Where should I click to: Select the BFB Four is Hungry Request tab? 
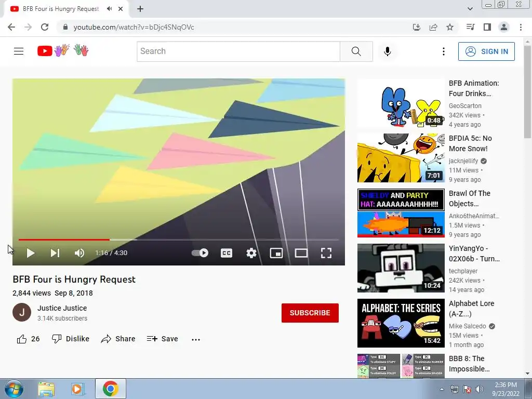coord(61,9)
